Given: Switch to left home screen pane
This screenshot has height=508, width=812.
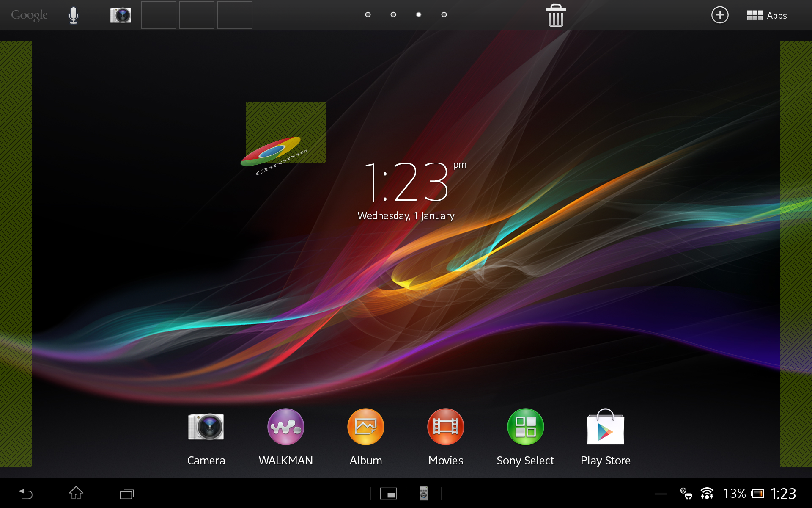Looking at the screenshot, I should tap(16, 254).
